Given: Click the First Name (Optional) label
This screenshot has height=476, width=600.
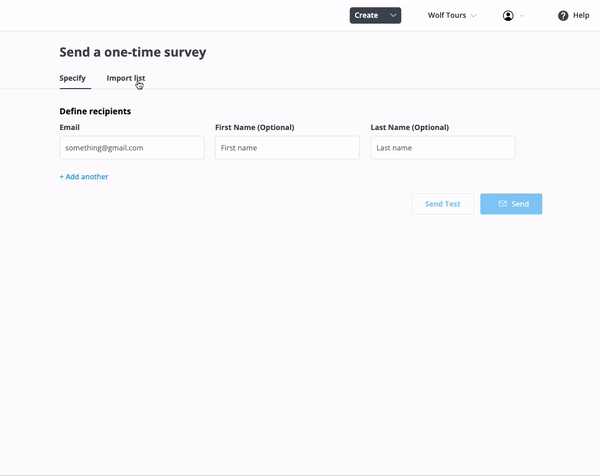Looking at the screenshot, I should pyautogui.click(x=255, y=127).
